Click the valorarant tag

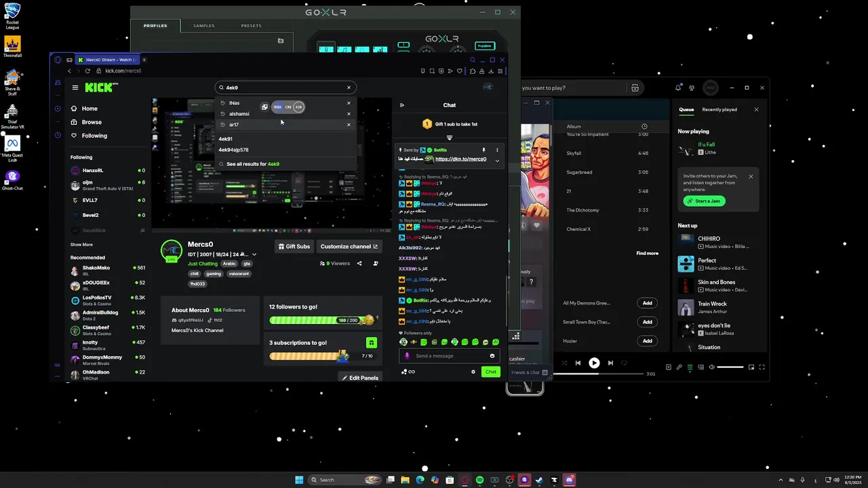(x=239, y=274)
